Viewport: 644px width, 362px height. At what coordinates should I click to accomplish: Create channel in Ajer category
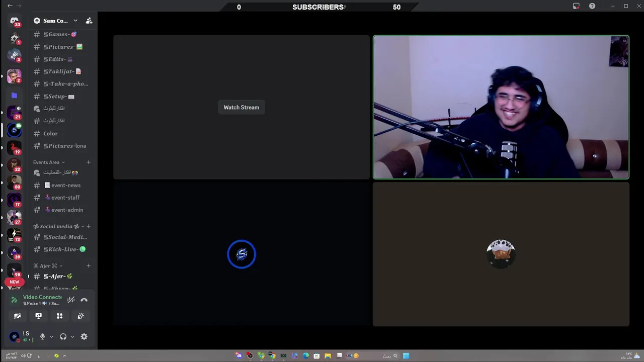pyautogui.click(x=89, y=265)
